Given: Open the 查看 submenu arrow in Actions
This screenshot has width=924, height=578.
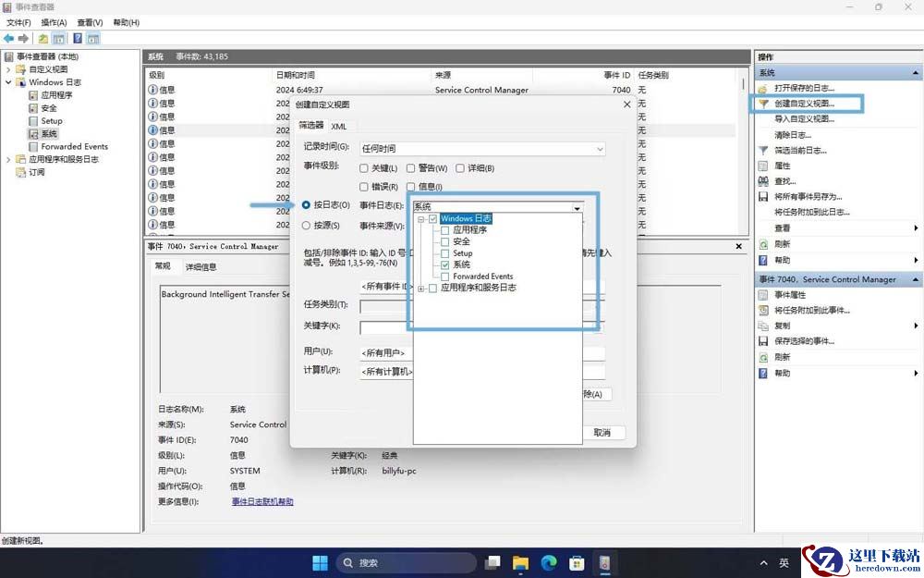Looking at the screenshot, I should [917, 228].
